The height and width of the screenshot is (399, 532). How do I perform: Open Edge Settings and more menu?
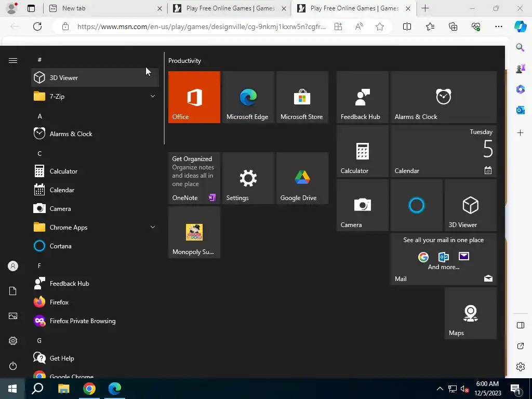pyautogui.click(x=498, y=26)
